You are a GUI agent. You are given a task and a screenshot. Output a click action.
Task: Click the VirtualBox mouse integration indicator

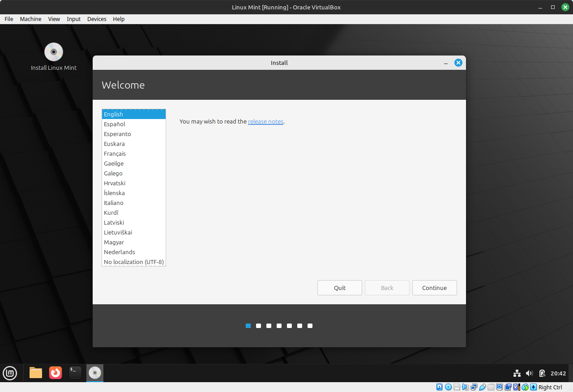point(525,387)
